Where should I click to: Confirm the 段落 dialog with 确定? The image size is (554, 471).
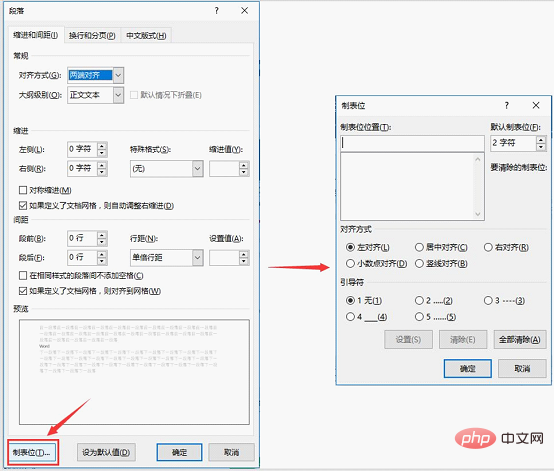pos(179,452)
